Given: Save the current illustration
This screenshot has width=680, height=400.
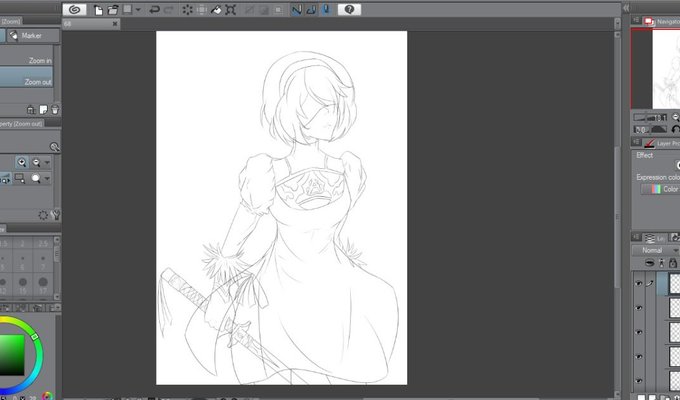Looking at the screenshot, I should (x=128, y=10).
